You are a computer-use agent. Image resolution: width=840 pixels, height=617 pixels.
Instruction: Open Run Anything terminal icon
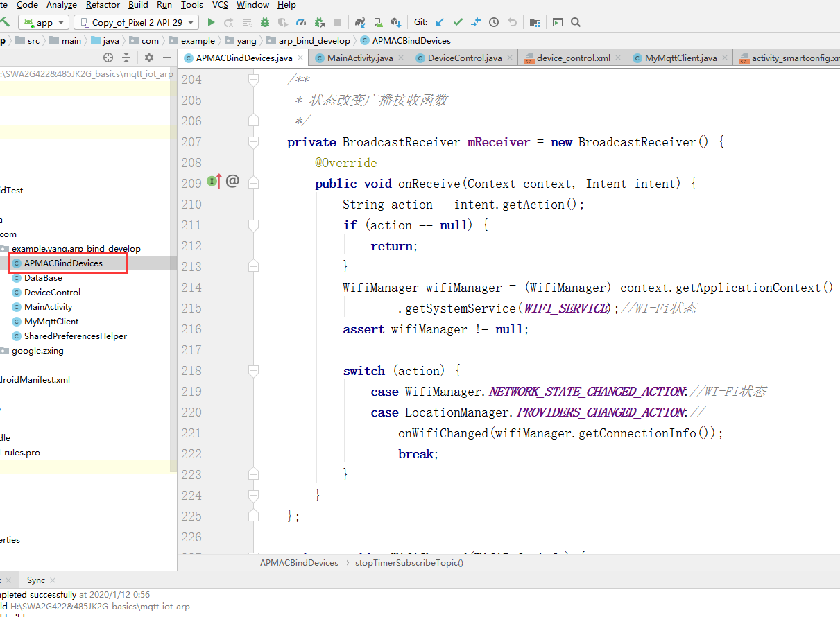click(x=558, y=22)
